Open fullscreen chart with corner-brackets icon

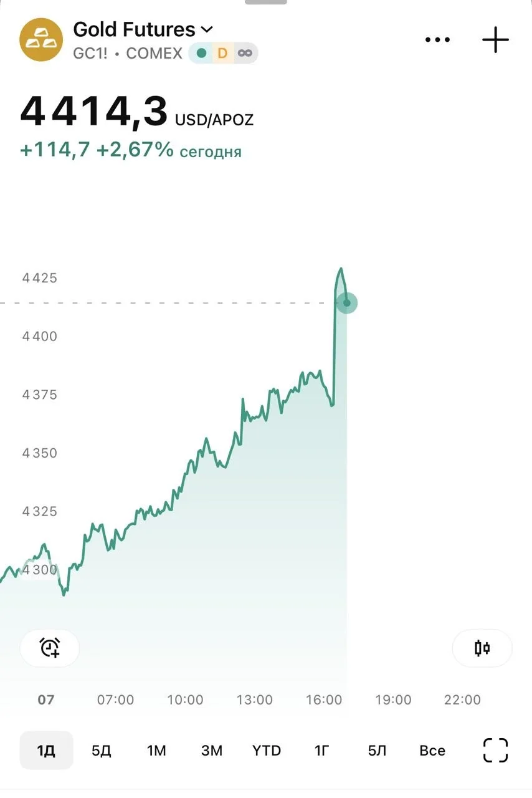click(x=496, y=750)
